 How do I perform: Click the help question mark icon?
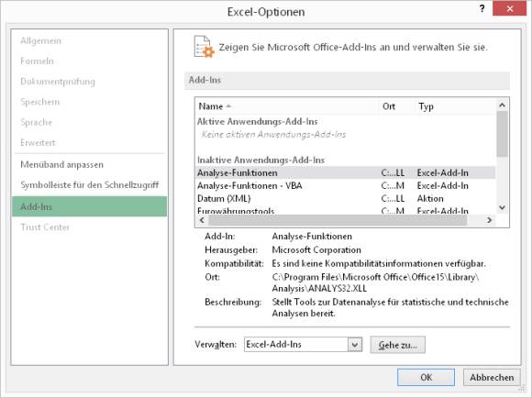click(482, 9)
